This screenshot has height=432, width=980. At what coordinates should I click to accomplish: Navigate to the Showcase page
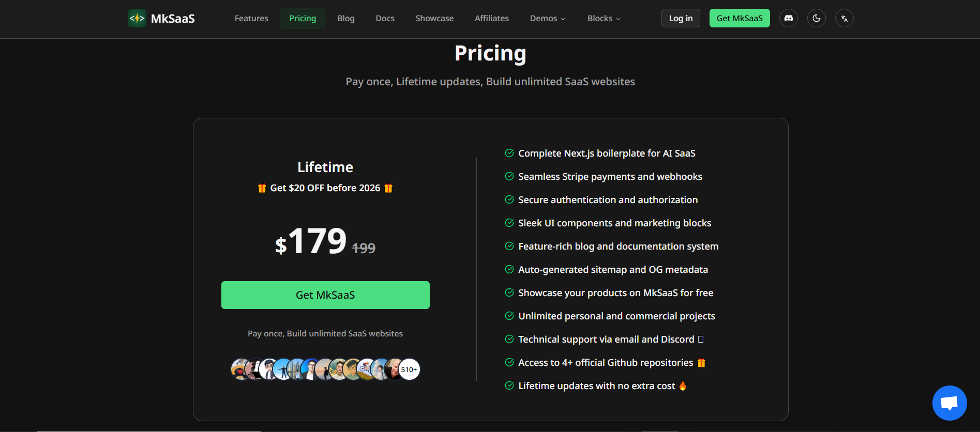tap(434, 18)
